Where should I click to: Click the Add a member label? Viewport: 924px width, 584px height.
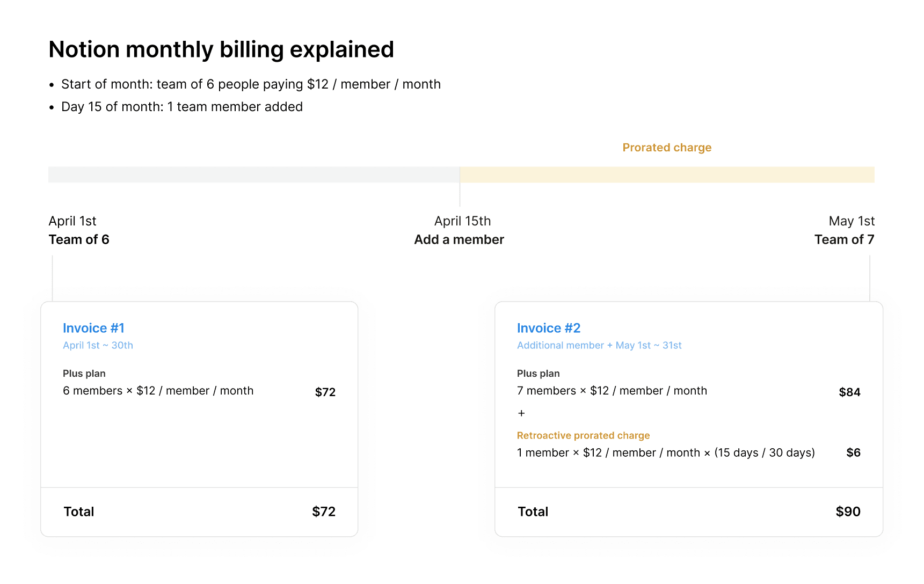click(459, 239)
